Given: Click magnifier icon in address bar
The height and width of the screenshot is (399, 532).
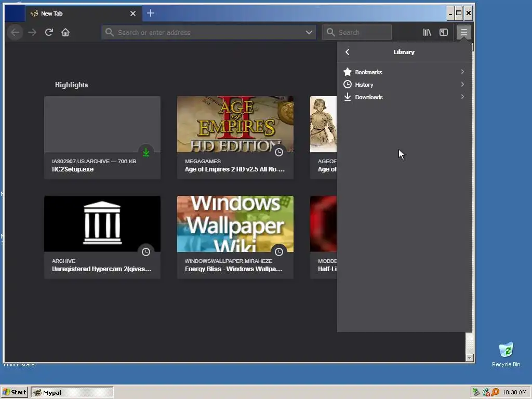Looking at the screenshot, I should [109, 32].
